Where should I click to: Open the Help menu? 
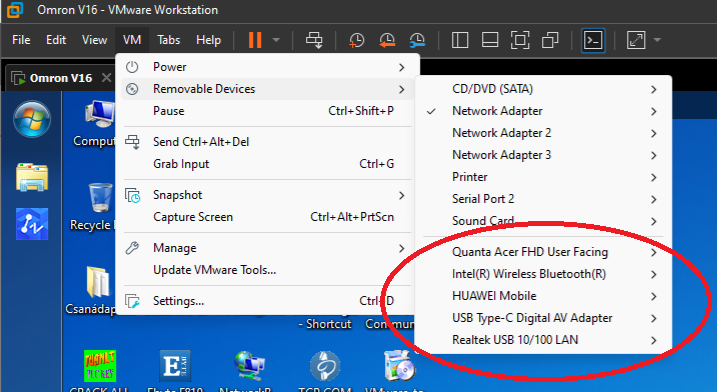(208, 40)
